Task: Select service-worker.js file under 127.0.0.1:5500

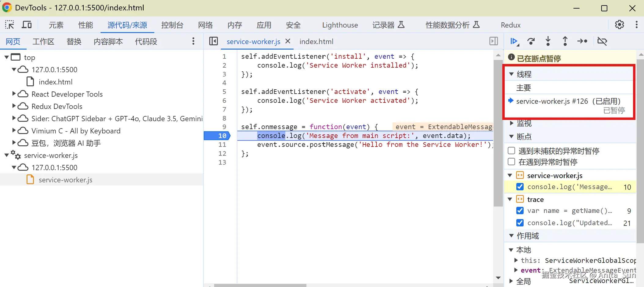Action: (x=65, y=180)
